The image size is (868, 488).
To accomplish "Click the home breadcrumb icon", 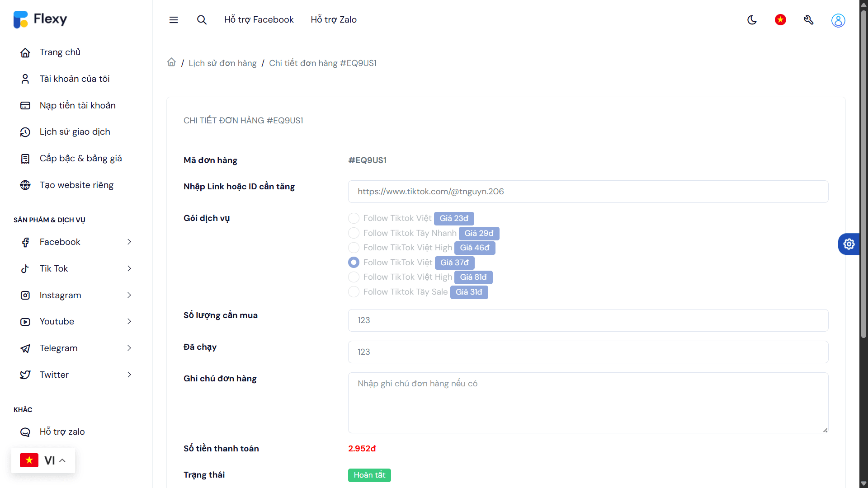I will point(171,62).
